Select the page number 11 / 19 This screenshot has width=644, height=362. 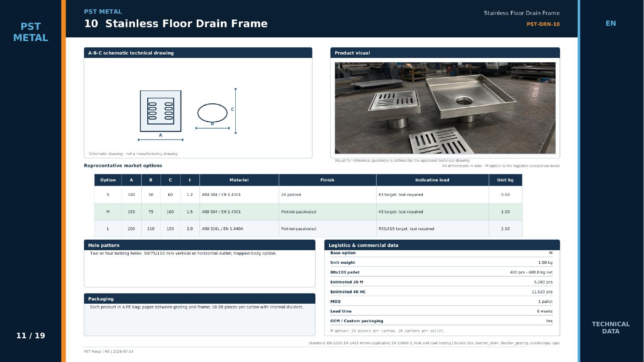[x=31, y=335]
